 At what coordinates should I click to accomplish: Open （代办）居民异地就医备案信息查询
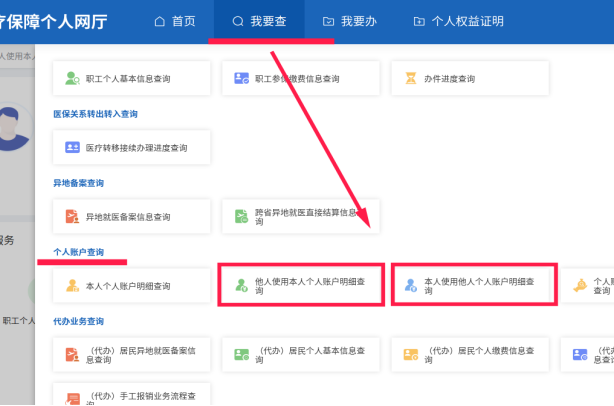tap(132, 354)
